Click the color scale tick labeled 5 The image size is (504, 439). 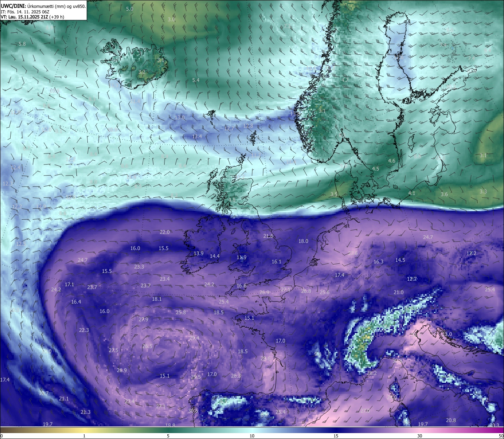tap(168, 436)
